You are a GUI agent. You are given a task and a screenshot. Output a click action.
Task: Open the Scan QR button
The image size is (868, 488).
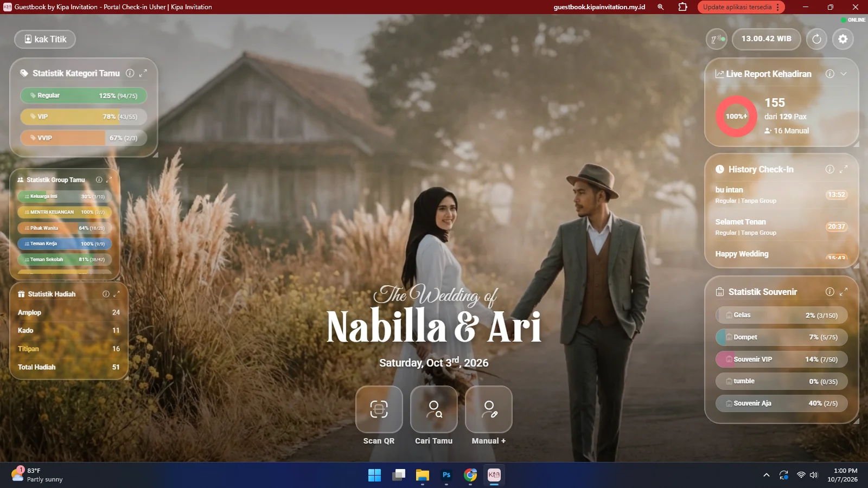(379, 409)
